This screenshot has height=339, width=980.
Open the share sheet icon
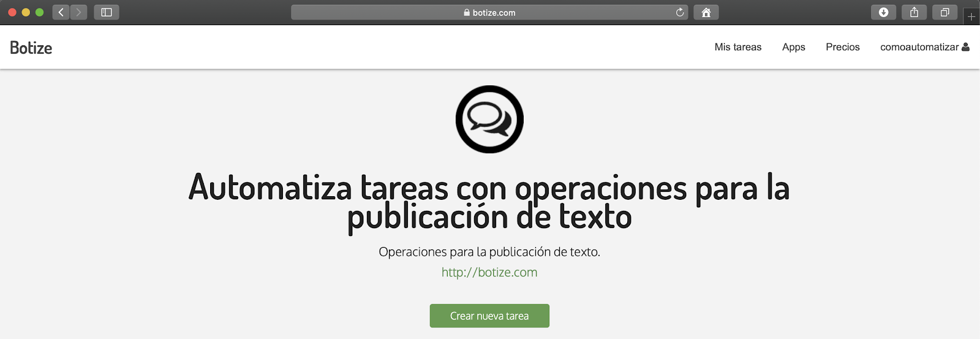[x=914, y=12]
